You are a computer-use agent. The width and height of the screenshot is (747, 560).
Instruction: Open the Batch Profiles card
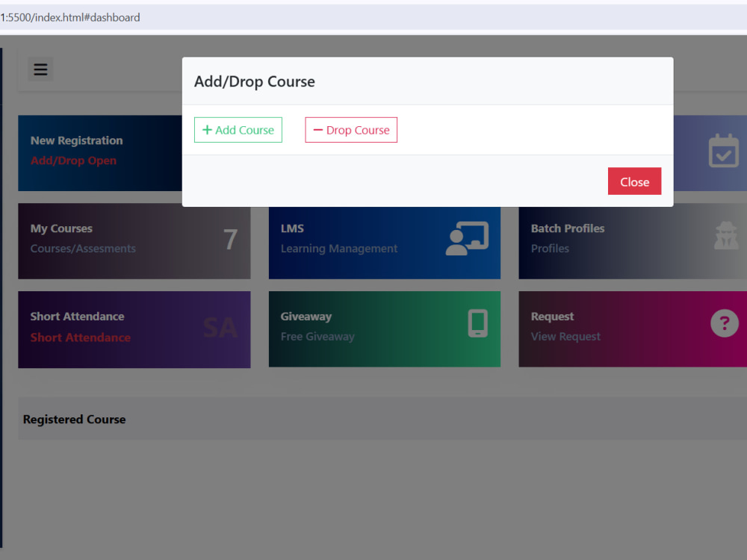click(633, 243)
